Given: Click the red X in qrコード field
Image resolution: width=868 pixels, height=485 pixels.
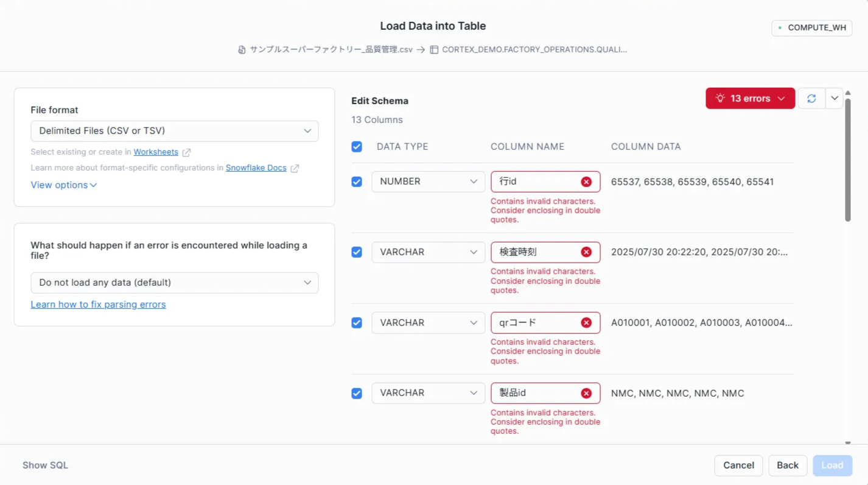Looking at the screenshot, I should (x=586, y=323).
